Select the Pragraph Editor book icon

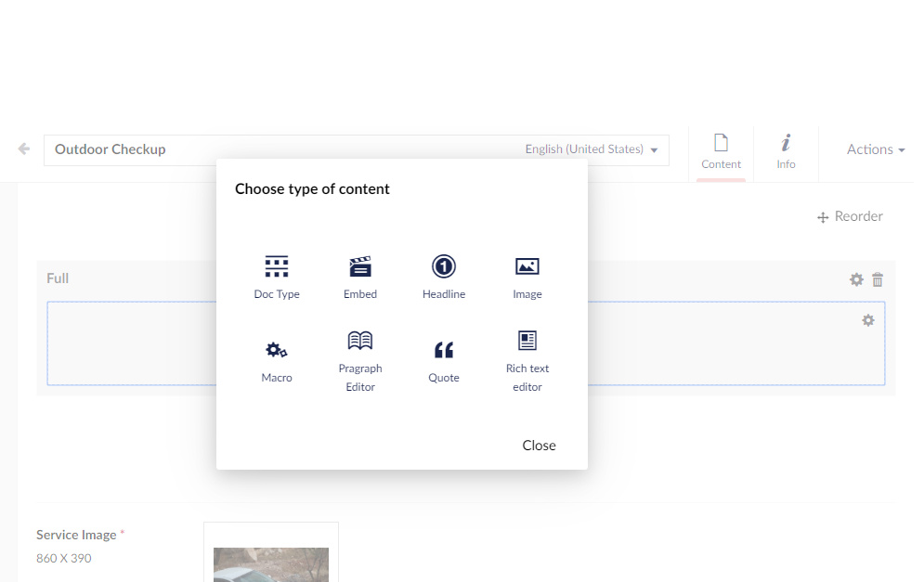tap(360, 342)
